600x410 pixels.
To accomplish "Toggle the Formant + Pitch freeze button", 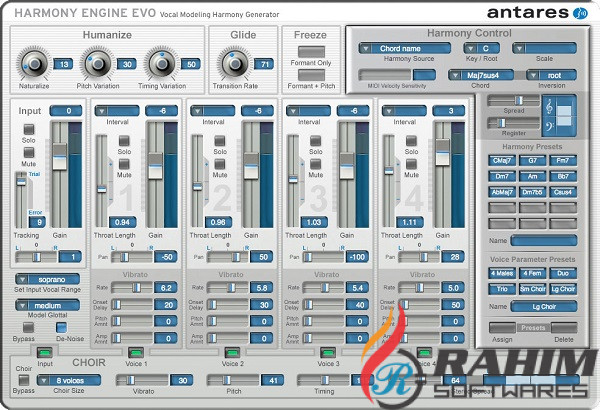I will (x=311, y=75).
